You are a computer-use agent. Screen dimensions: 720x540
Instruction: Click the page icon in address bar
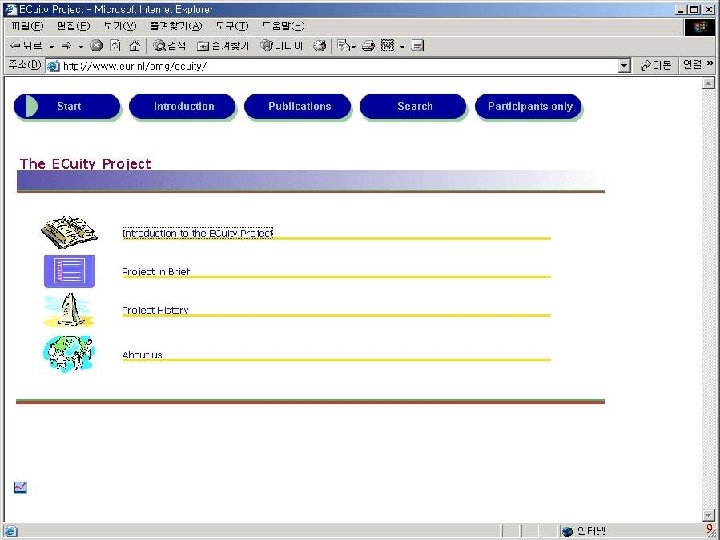point(53,66)
